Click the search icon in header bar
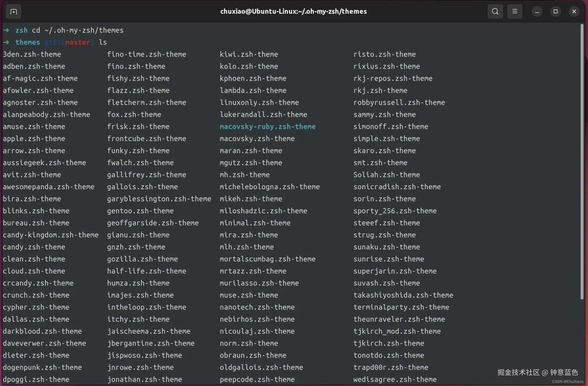The image size is (588, 386). [x=495, y=12]
